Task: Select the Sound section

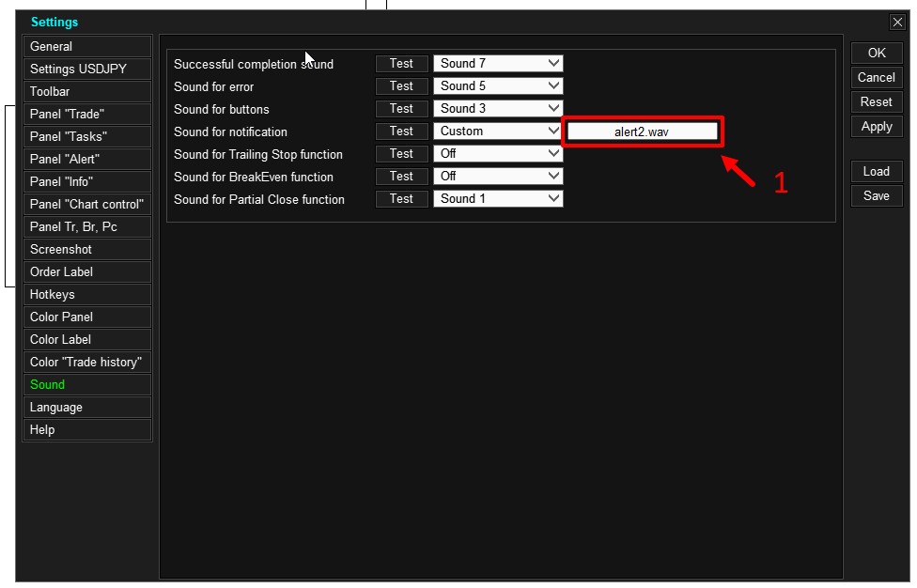Action: point(87,384)
